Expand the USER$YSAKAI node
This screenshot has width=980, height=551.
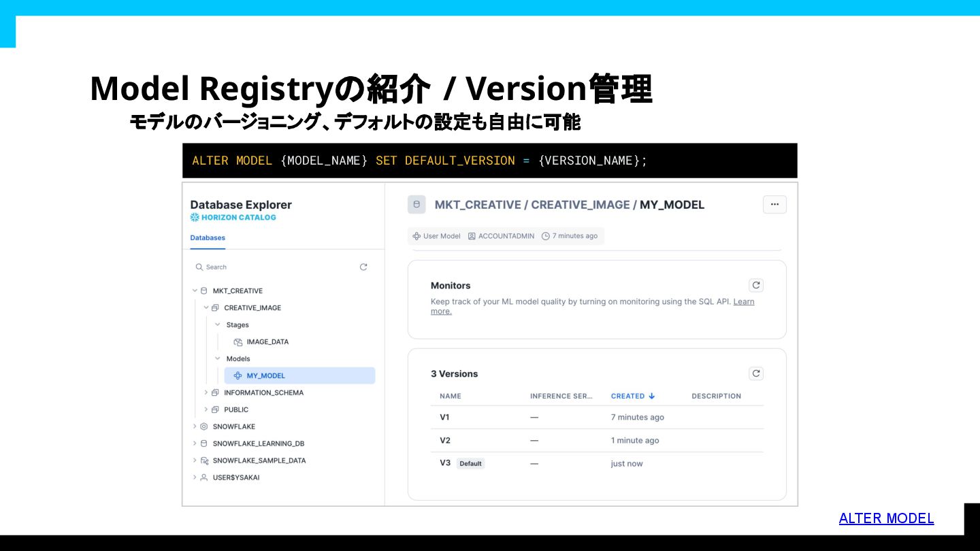coord(195,478)
